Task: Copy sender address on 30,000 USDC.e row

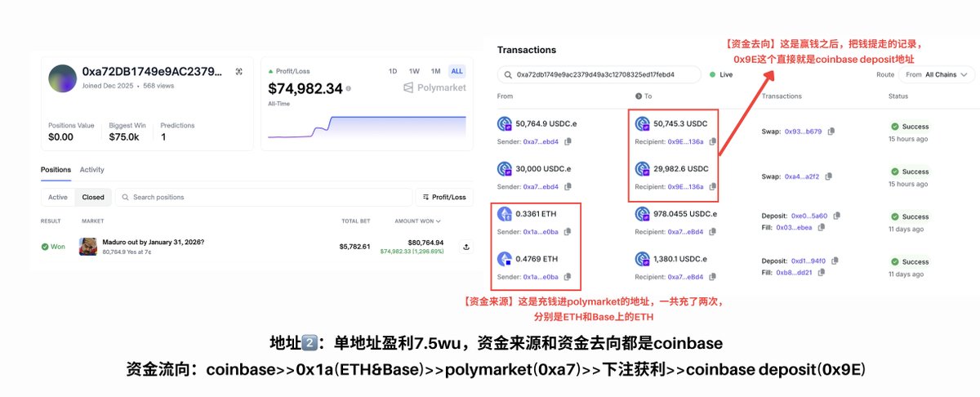Action: [568, 186]
